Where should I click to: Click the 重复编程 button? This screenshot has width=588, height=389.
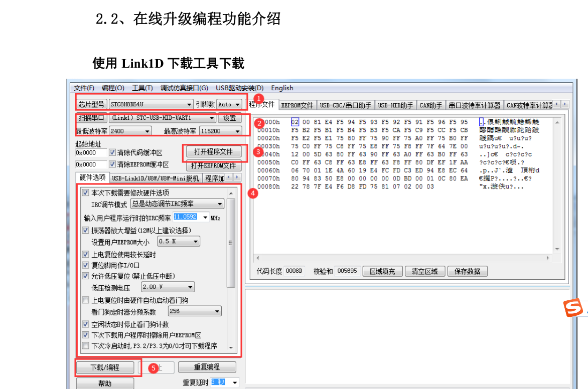(x=207, y=367)
